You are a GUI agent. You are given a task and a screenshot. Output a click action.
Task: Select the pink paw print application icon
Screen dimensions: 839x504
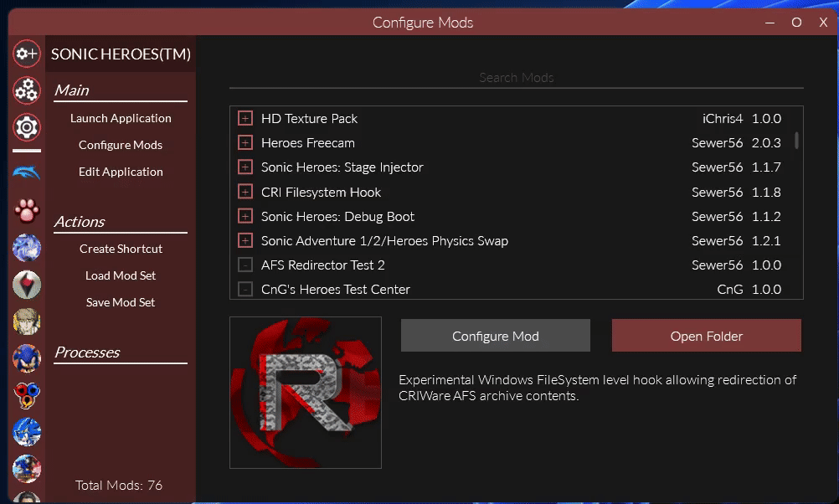point(27,211)
